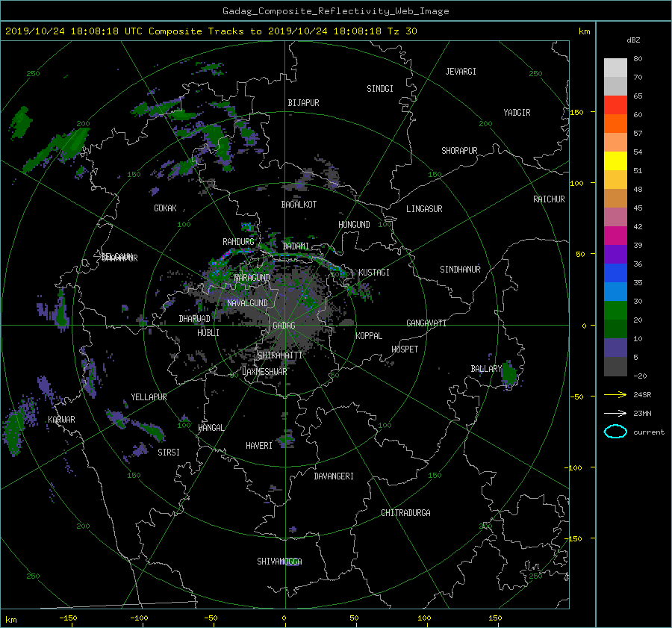Click the JEVARGI city label
This screenshot has height=628, width=672.
[461, 72]
